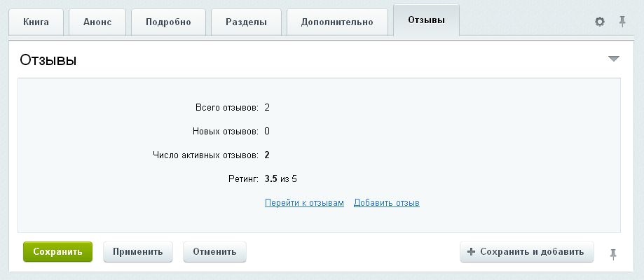Screen dimensions: 644x280
Task: Go to the Подробно tab
Action: tap(168, 22)
